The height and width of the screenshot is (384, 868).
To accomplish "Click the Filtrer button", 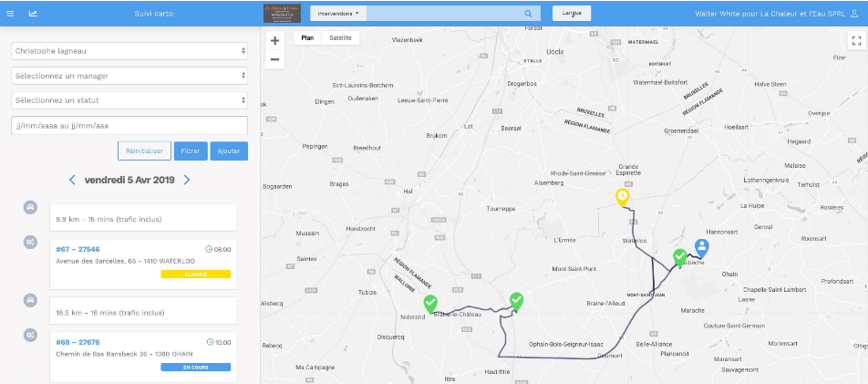I will pyautogui.click(x=191, y=150).
